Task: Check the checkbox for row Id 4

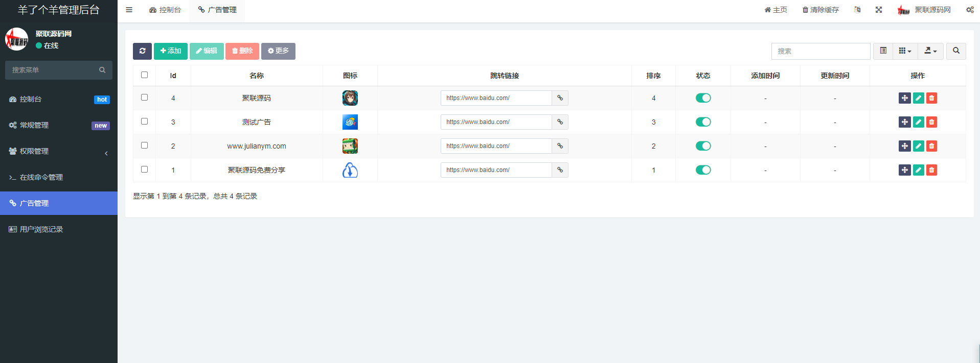Action: tap(144, 98)
